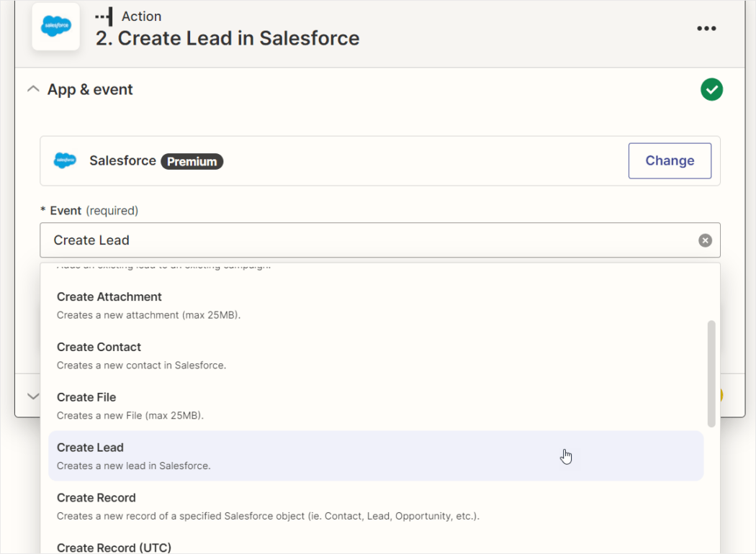Screen dimensions: 756x554
Task: Click the Action step type icon
Action: [x=104, y=17]
